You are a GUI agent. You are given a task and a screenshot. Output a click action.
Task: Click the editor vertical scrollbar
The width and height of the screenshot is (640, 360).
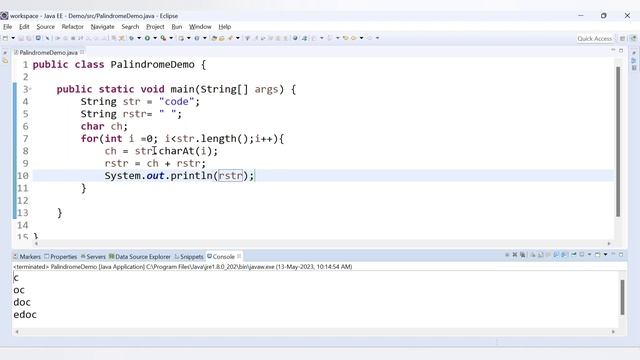click(618, 141)
